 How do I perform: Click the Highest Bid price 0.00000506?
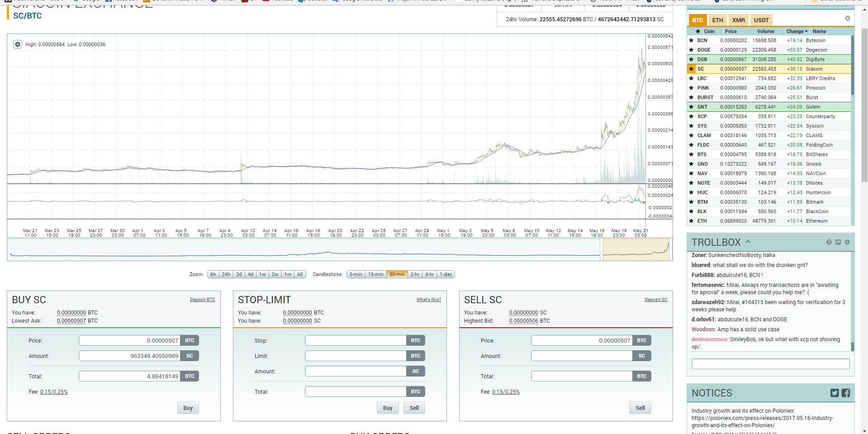click(524, 321)
